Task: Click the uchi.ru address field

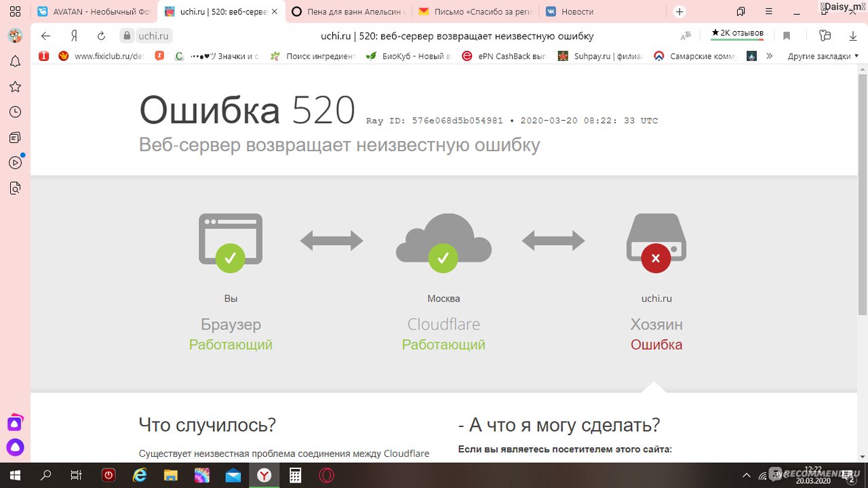Action: click(153, 36)
